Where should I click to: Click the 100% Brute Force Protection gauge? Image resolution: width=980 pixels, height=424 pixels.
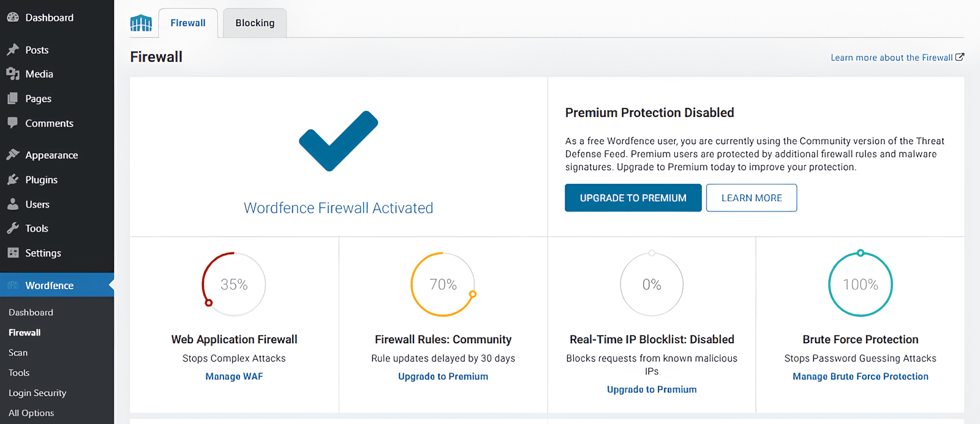click(861, 284)
